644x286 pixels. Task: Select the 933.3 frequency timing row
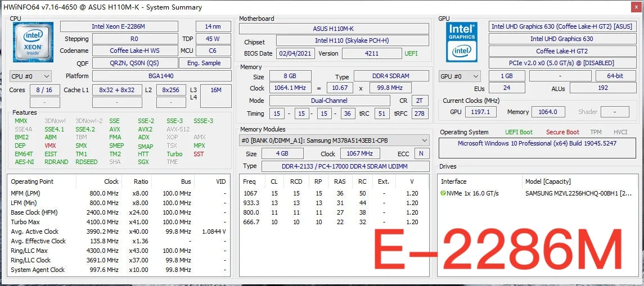(x=334, y=203)
